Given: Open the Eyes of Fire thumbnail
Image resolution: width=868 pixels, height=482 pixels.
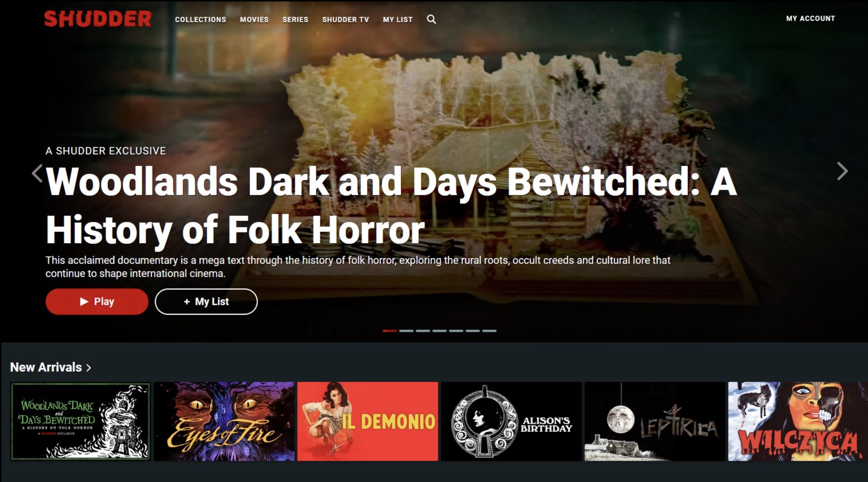Looking at the screenshot, I should point(224,421).
